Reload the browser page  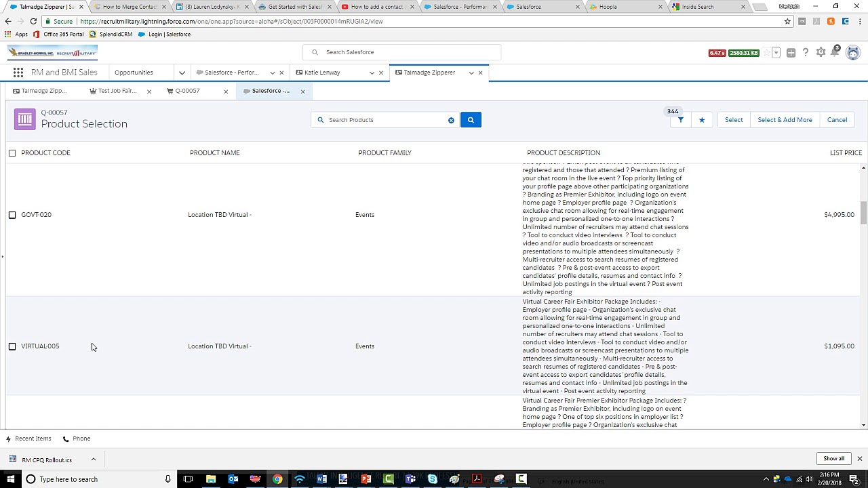(x=33, y=21)
